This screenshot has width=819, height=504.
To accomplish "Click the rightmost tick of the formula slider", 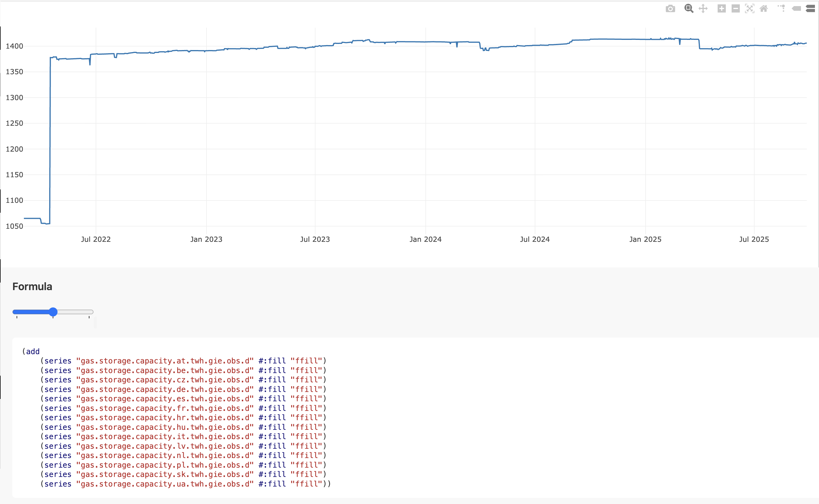I will tap(89, 317).
